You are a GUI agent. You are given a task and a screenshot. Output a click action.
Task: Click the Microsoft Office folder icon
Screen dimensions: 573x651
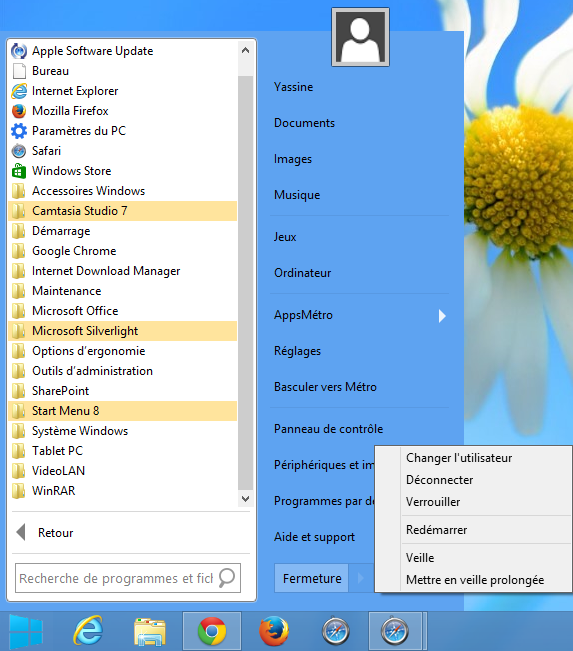click(19, 311)
